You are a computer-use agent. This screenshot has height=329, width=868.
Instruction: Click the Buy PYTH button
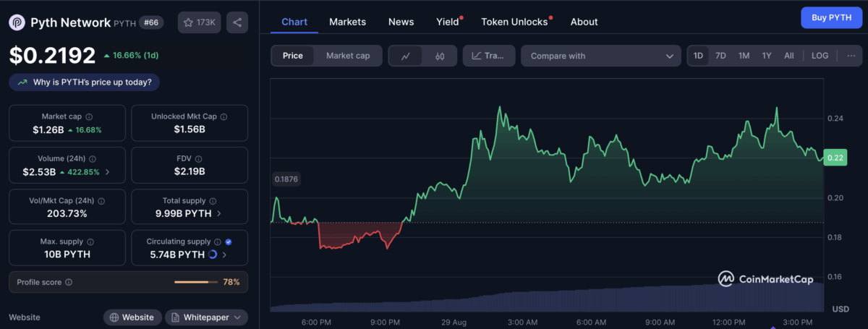click(831, 17)
